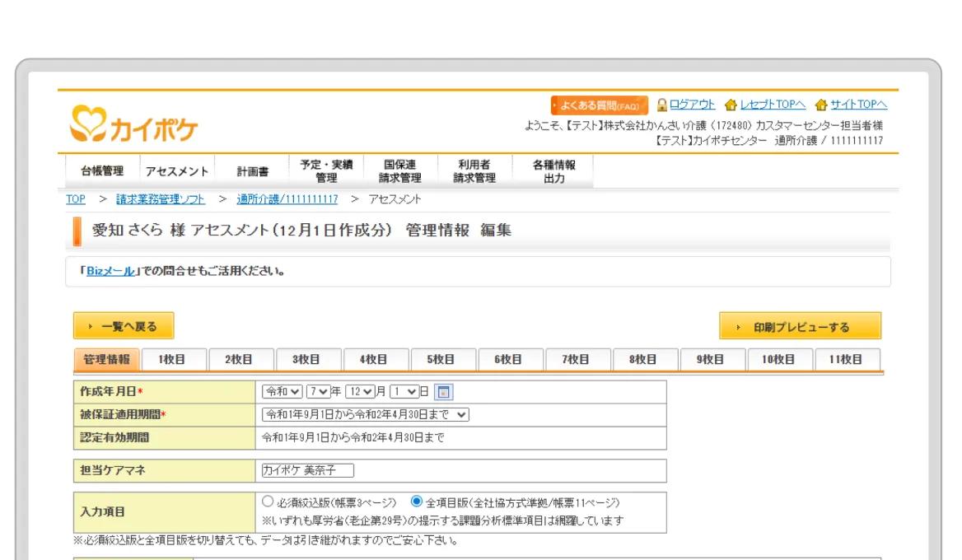Click the 印刷プレビューする button
Viewport: 962px width, 560px height.
coord(800,326)
